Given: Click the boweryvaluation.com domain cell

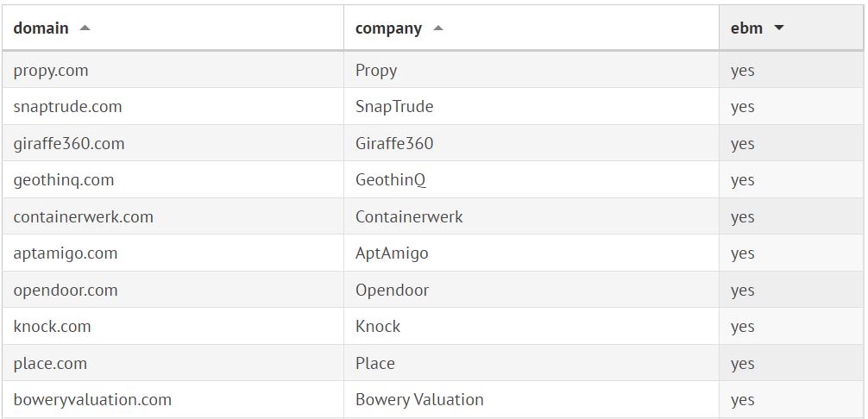Looking at the screenshot, I should pos(92,400).
